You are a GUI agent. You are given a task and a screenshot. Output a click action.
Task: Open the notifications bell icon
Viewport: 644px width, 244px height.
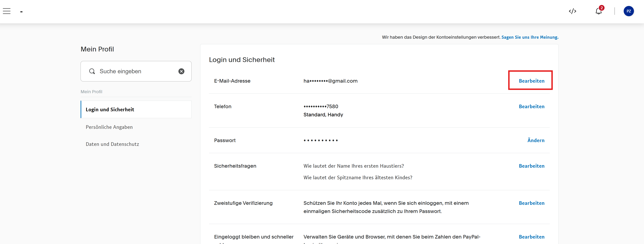[599, 11]
